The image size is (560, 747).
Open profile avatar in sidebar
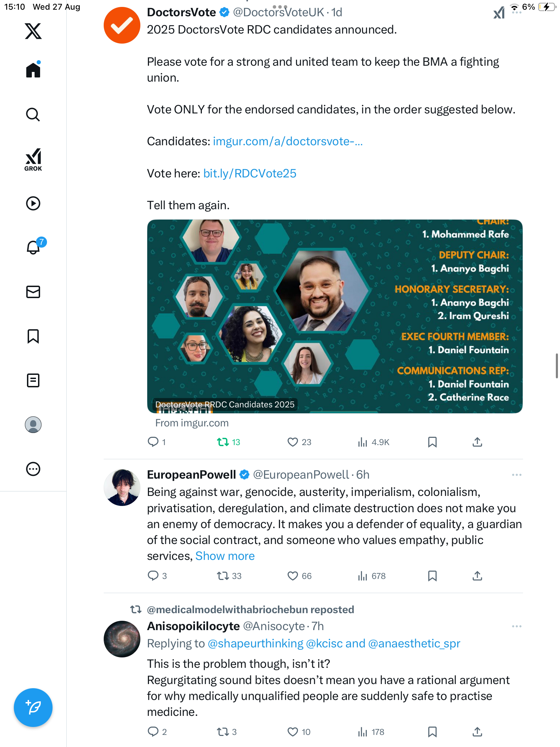click(33, 425)
